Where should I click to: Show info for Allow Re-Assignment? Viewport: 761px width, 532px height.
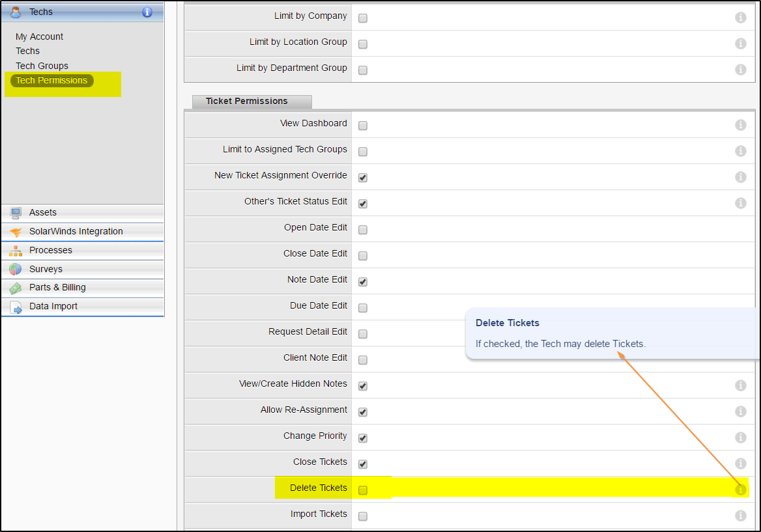(x=740, y=412)
